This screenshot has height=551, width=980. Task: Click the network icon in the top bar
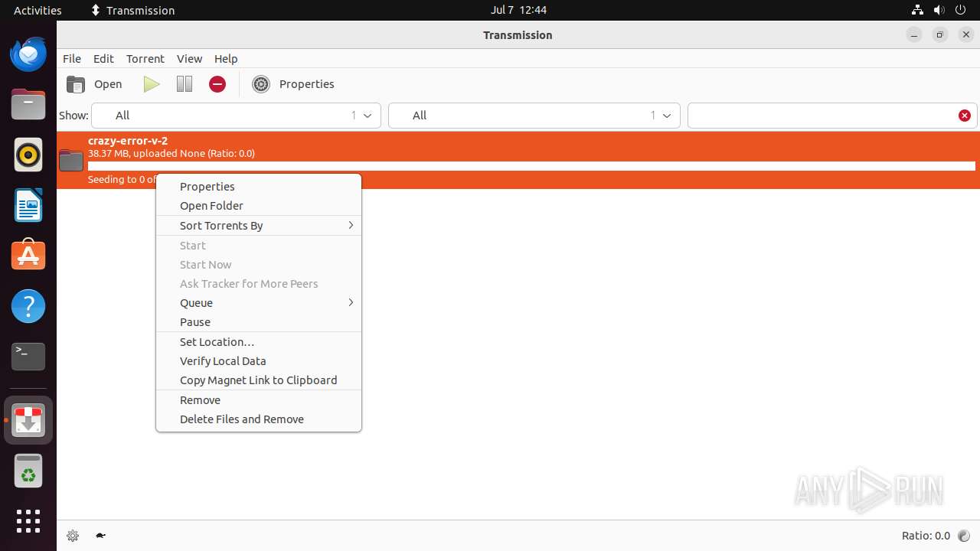pyautogui.click(x=917, y=10)
